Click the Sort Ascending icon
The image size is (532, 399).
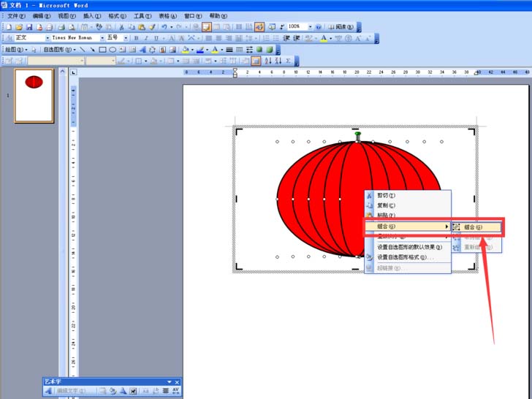[268, 61]
